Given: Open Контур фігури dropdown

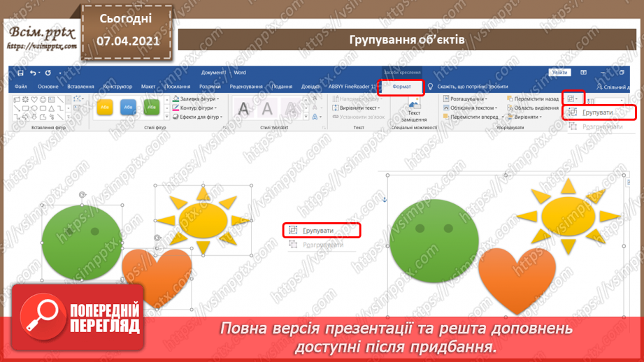Looking at the screenshot, I should click(194, 108).
